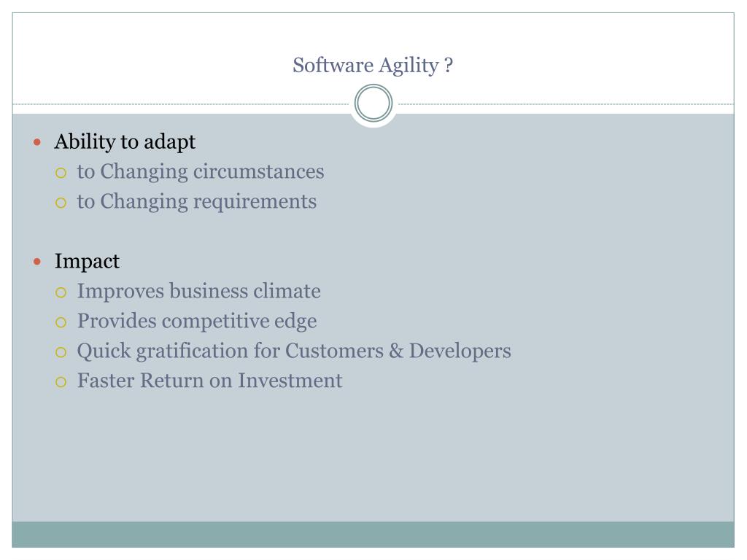Select the 'Impact' heading text

[87, 262]
